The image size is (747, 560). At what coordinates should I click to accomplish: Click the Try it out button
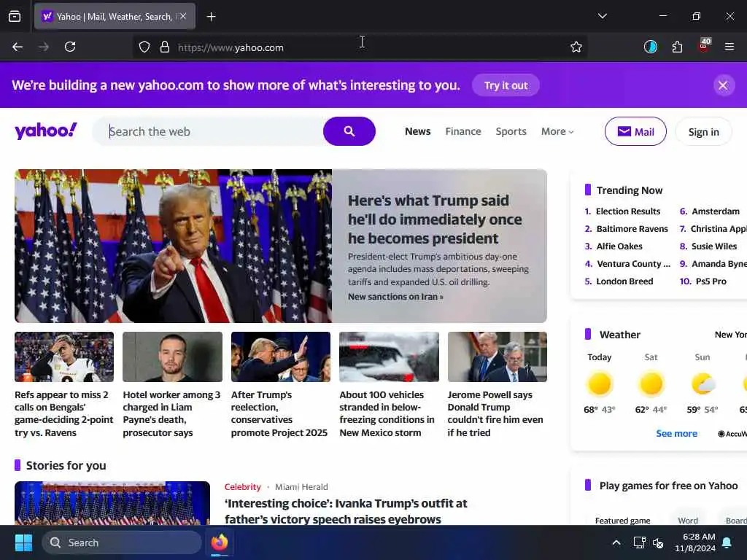[x=506, y=85]
